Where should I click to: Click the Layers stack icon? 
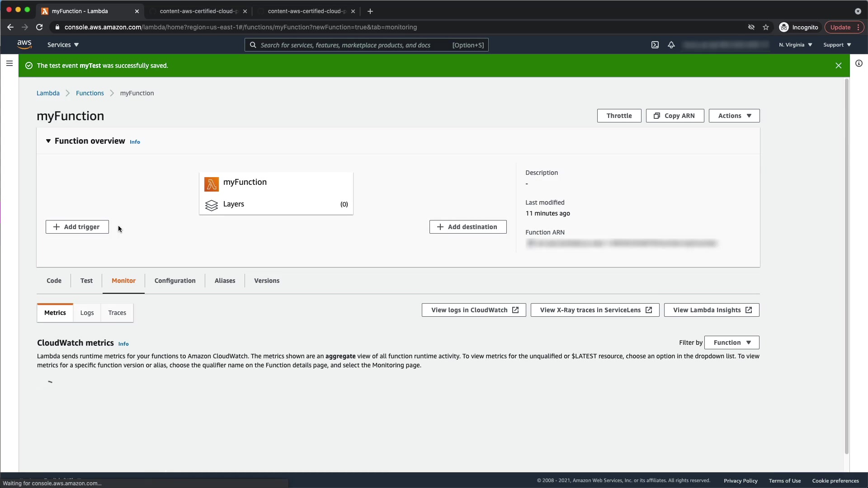click(x=211, y=205)
